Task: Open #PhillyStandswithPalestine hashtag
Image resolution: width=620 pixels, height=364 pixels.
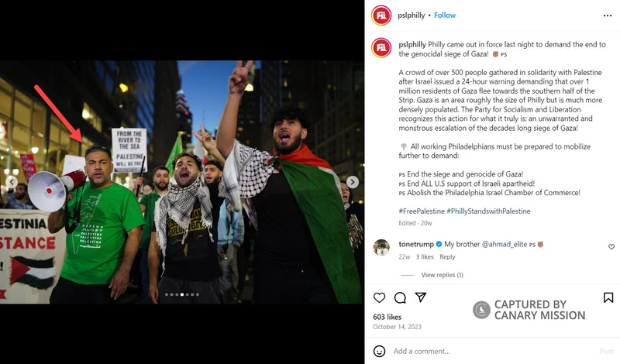Action: pos(488,211)
